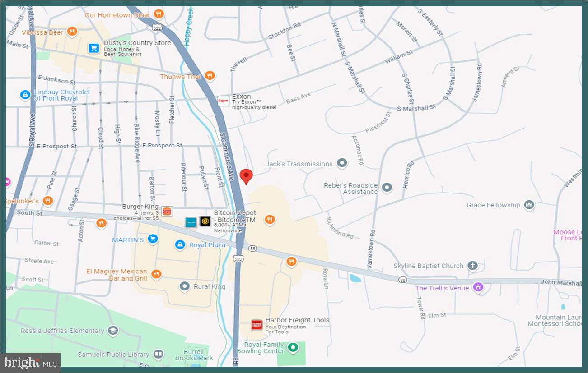Select the Skyline Baptist Church cross icon
Viewport: 588px width, 373px height.
472,266
